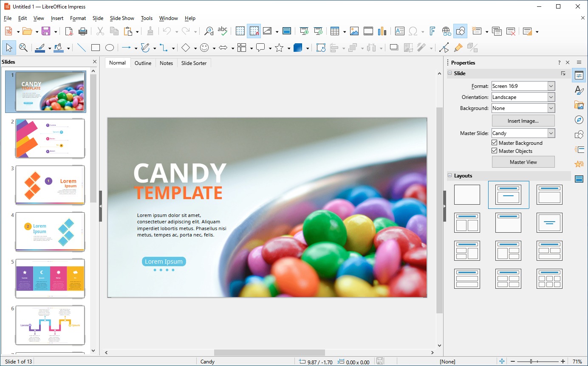Click the Insert Text Box icon
This screenshot has height=366, width=588.
coord(399,31)
